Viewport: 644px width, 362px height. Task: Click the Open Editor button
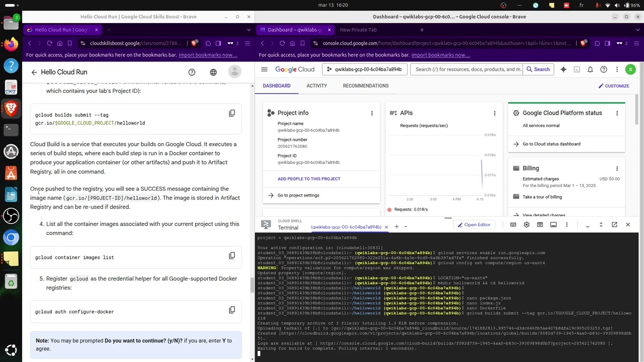pyautogui.click(x=473, y=225)
